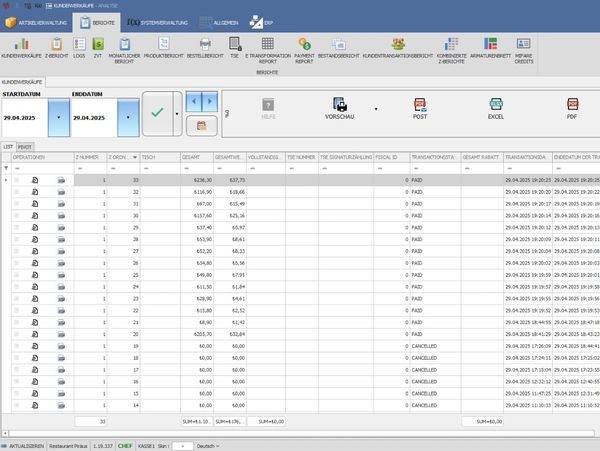Export the report to Excel

[x=495, y=108]
